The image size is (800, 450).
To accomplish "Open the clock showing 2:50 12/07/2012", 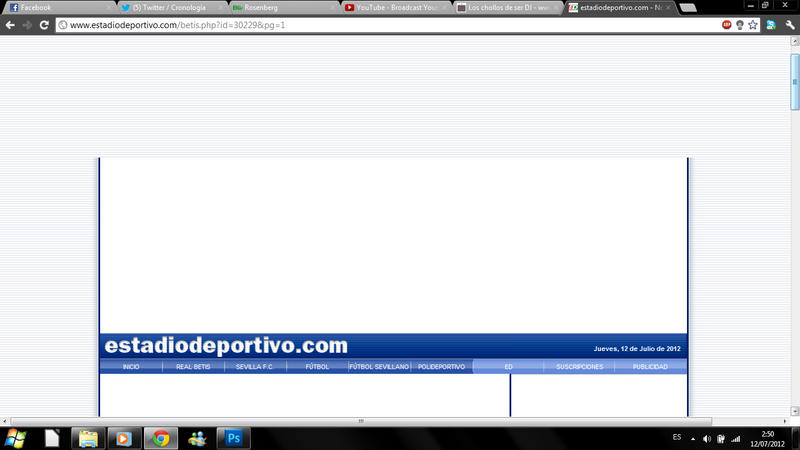I will click(x=767, y=439).
